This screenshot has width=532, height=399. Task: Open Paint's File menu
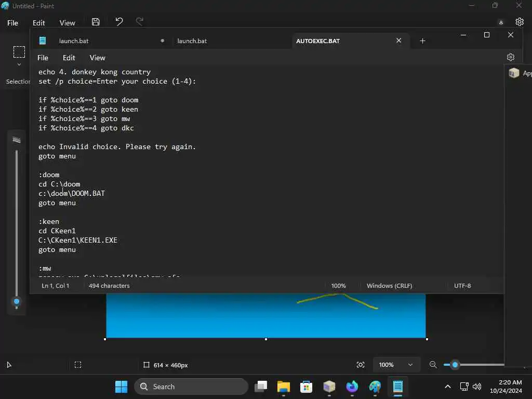[12, 23]
